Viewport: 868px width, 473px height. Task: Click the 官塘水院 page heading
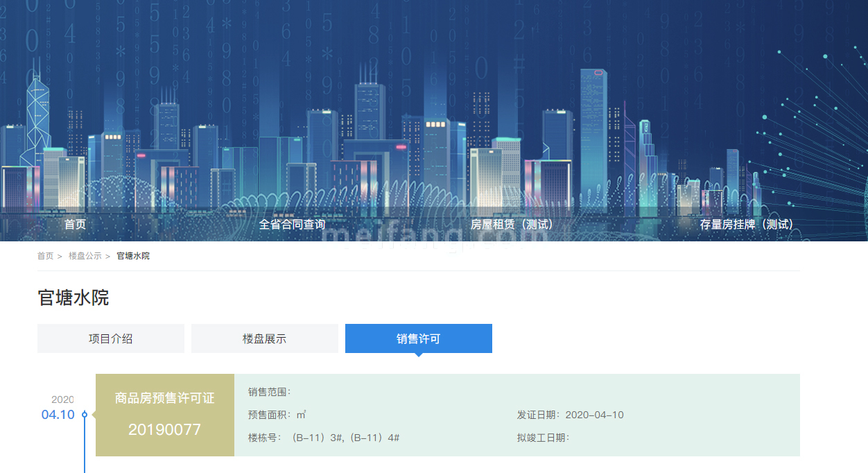(73, 298)
